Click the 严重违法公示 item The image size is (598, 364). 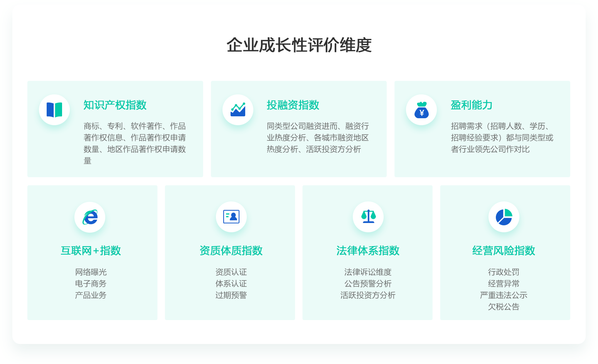(504, 295)
